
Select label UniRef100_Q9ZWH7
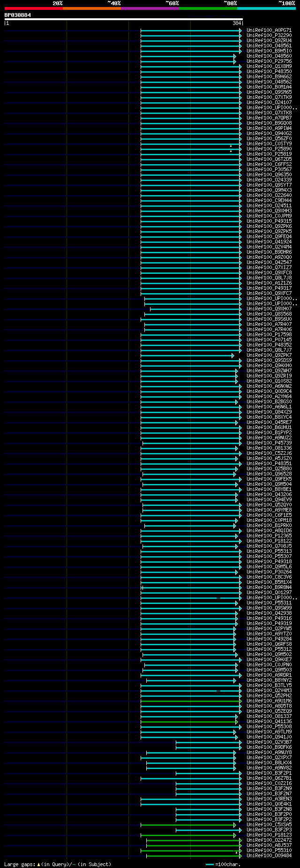click(269, 370)
